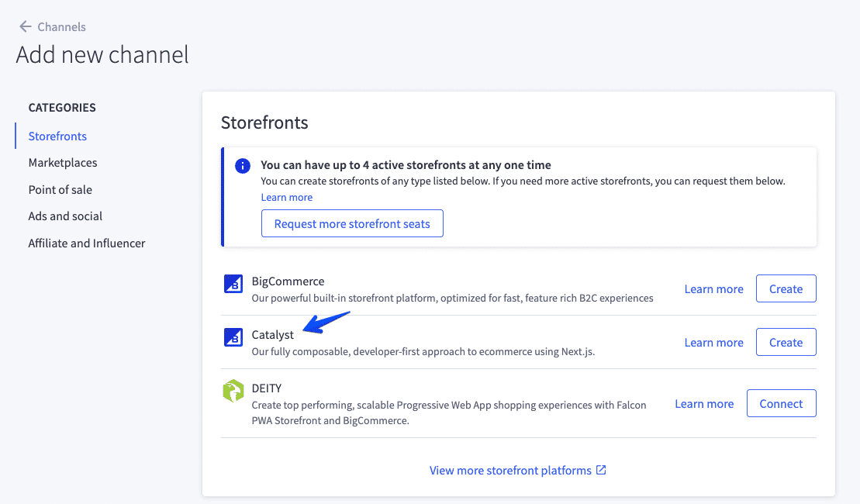This screenshot has height=504, width=860.
Task: Click the green DEITY logo icon
Action: [x=233, y=392]
